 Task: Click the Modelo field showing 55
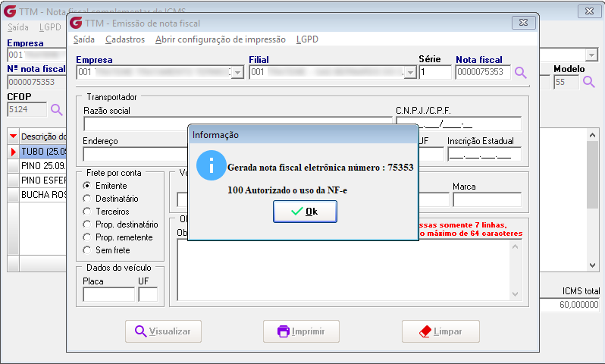(566, 82)
